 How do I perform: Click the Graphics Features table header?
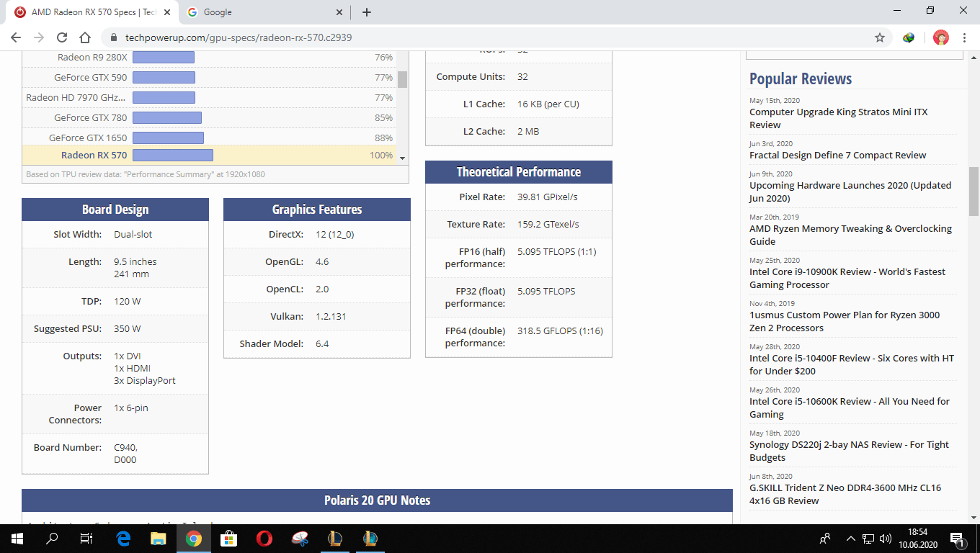(317, 210)
